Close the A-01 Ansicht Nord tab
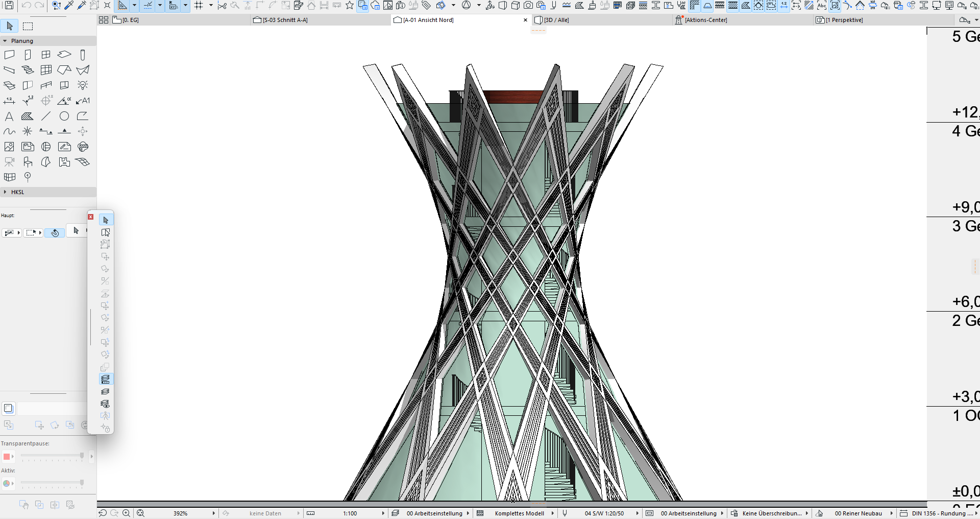 (x=525, y=20)
